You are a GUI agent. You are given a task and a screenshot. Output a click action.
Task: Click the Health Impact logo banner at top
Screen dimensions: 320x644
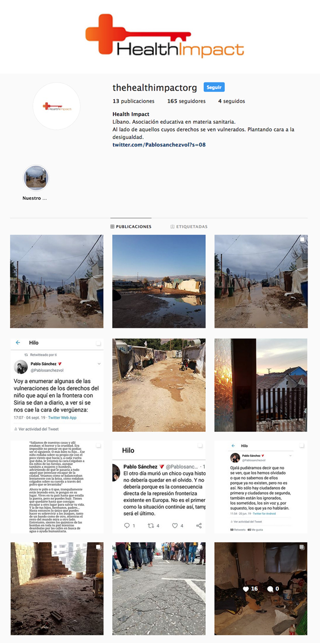(x=165, y=35)
